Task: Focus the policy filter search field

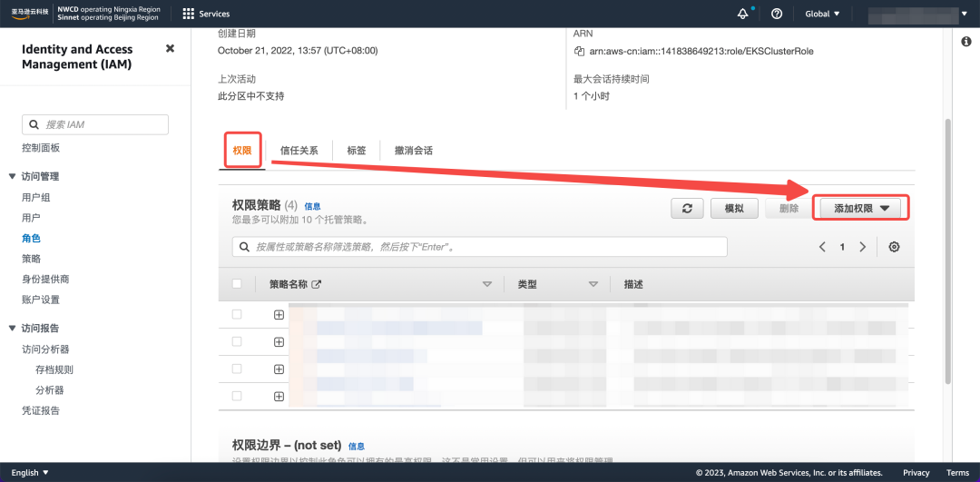Action: point(479,247)
